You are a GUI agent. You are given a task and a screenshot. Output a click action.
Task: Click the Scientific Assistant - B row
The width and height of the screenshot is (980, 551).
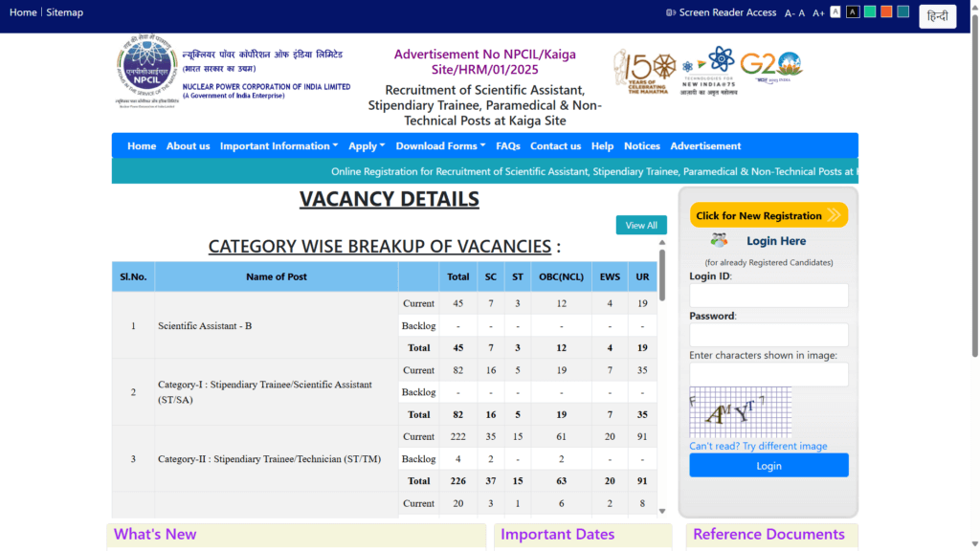pyautogui.click(x=385, y=325)
